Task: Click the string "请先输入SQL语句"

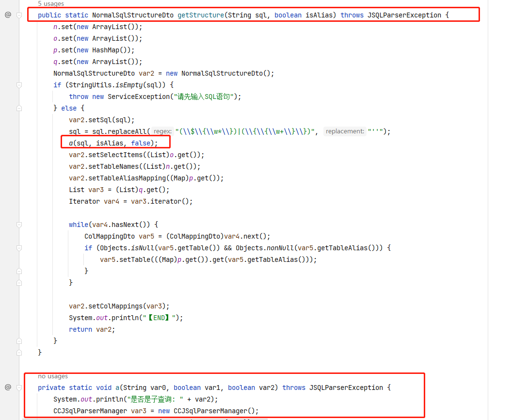Action: [x=204, y=97]
